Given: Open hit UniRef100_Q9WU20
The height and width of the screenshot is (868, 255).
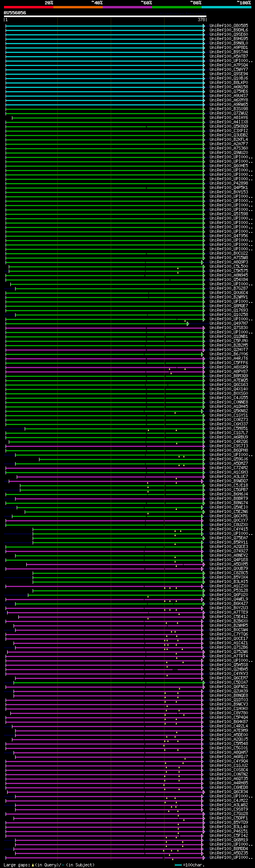Looking at the screenshot, I should pyautogui.click(x=229, y=152).
